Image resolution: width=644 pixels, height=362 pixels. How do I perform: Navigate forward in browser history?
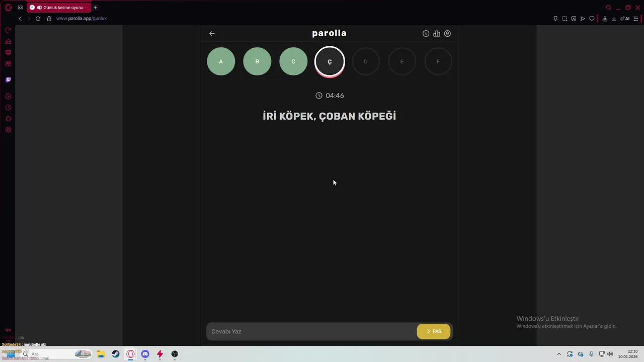tap(29, 19)
